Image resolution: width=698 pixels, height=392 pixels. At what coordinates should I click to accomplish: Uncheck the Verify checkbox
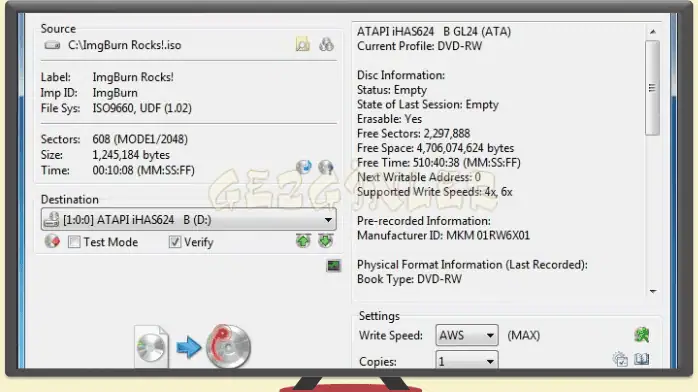175,242
